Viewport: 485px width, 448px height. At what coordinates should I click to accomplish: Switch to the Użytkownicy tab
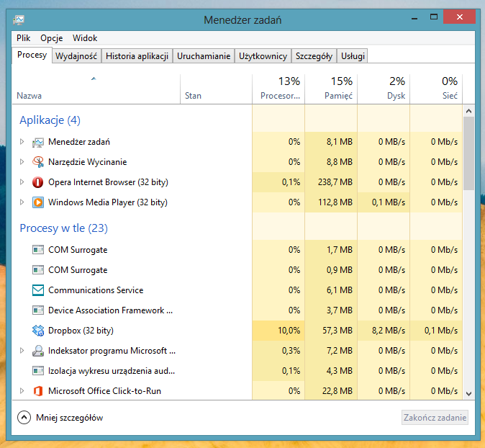click(x=263, y=56)
